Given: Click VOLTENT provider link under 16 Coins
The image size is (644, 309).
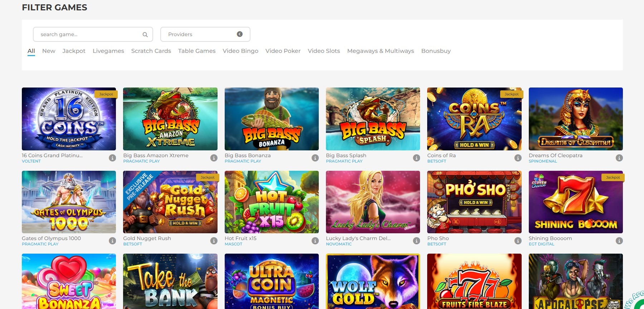Looking at the screenshot, I should pos(31,161).
